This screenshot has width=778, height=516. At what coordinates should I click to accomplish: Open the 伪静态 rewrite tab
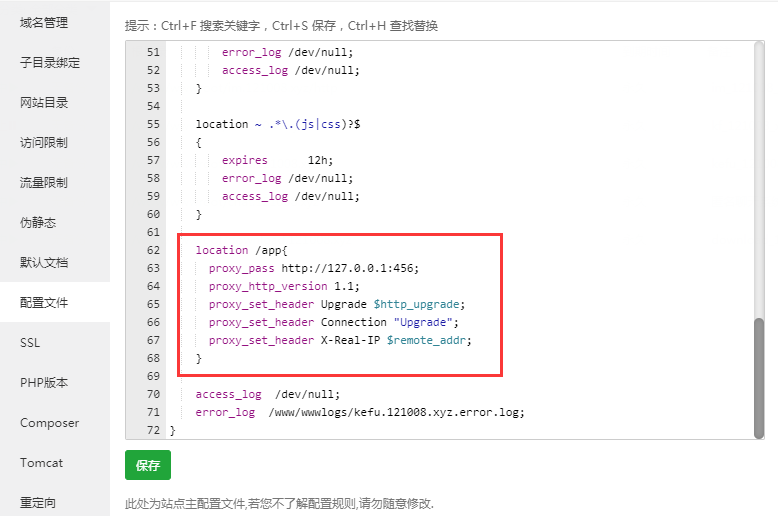38,222
